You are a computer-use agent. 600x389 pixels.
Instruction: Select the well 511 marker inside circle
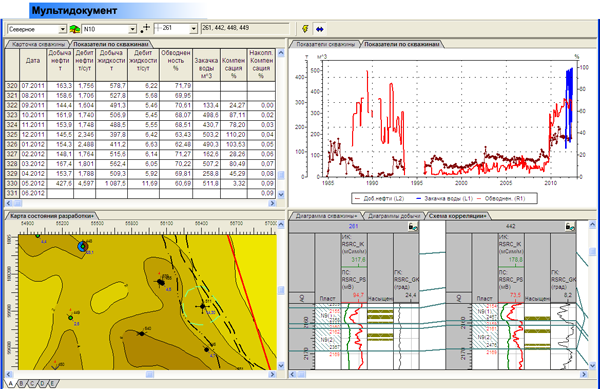coord(202,306)
